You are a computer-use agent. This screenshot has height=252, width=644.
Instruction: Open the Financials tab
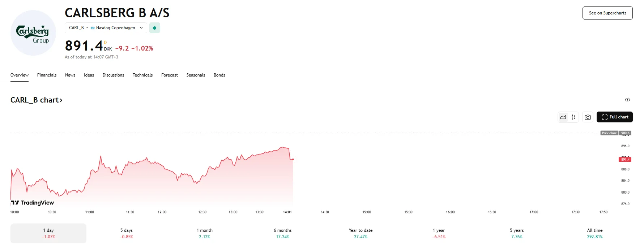[47, 75]
